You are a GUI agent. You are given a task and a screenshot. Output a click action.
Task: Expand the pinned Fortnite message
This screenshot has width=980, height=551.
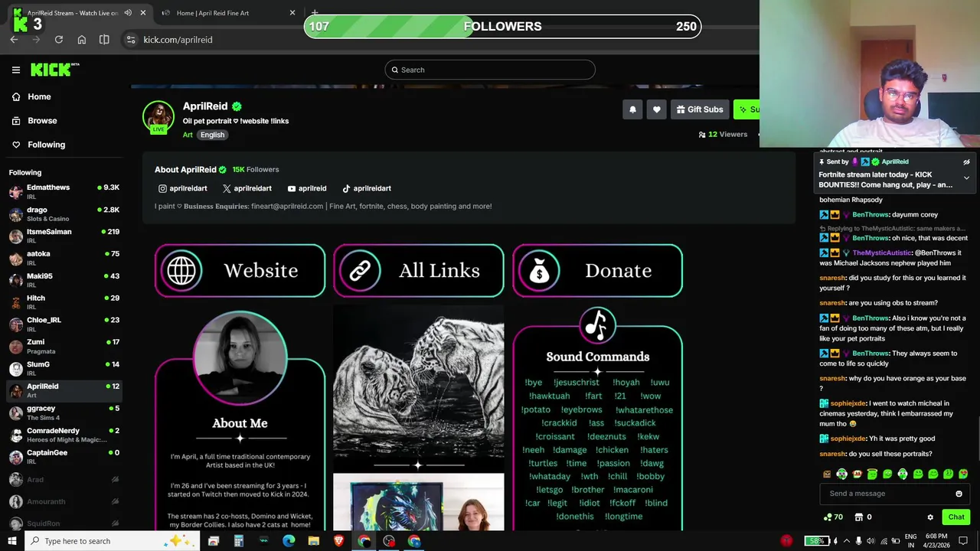click(x=966, y=178)
